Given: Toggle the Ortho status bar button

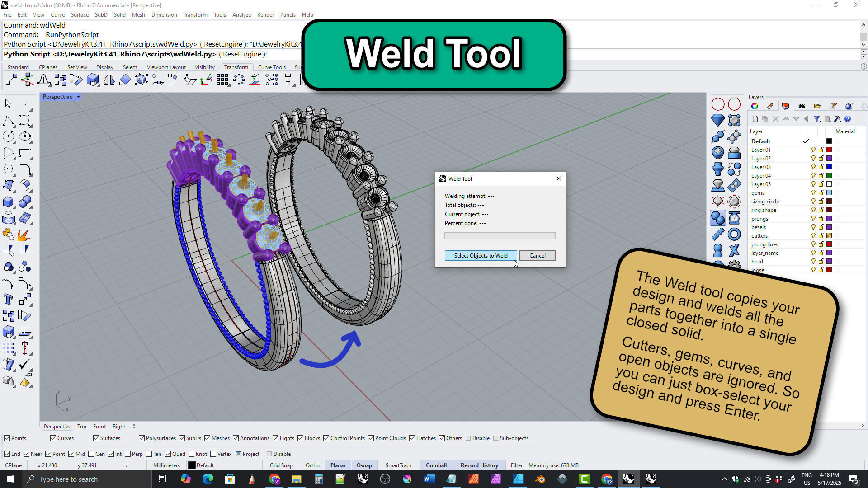Looking at the screenshot, I should coord(312,465).
